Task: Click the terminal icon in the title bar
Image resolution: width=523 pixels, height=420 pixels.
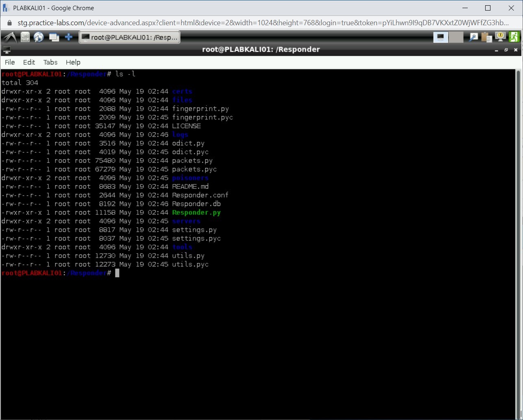Action: coord(7,50)
